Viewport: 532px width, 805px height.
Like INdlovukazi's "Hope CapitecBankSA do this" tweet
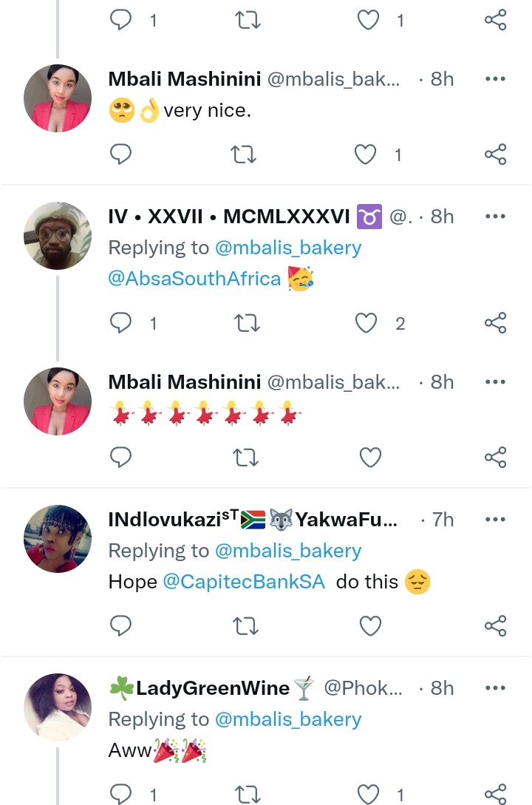coord(369,626)
